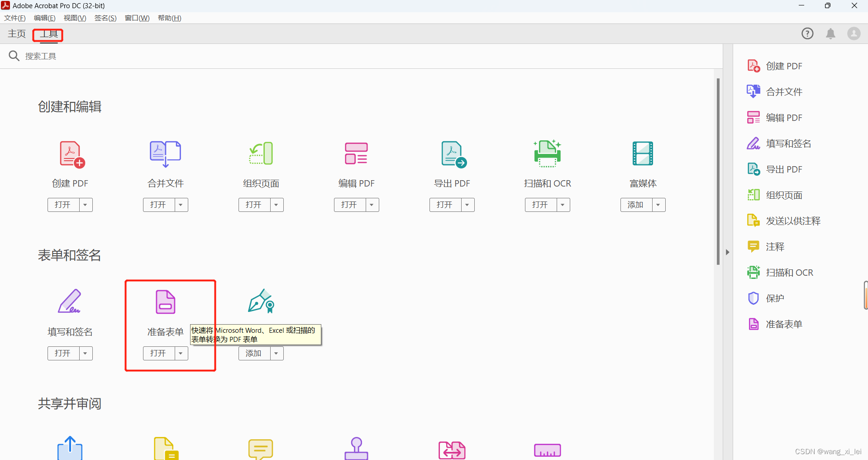Switch to the 主页 tab

[x=17, y=34]
